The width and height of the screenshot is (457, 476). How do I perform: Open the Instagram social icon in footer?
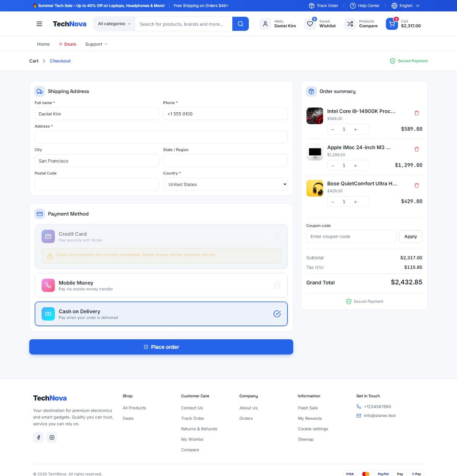(52, 438)
